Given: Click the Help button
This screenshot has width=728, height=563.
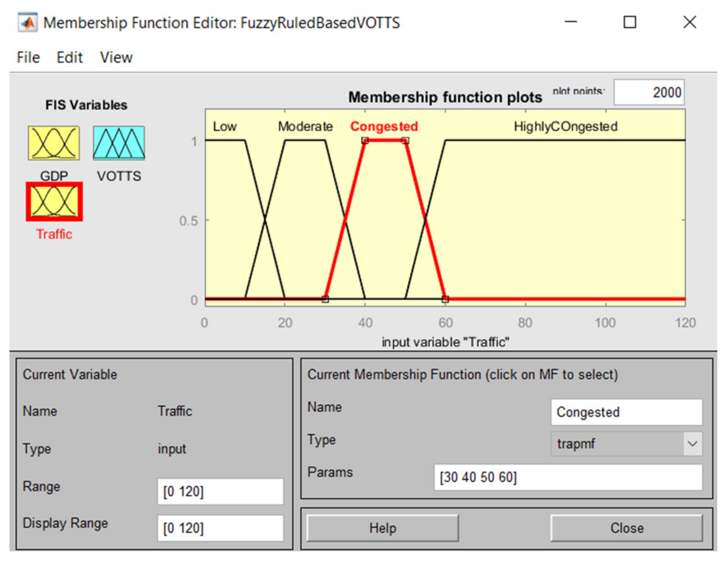Looking at the screenshot, I should tap(382, 528).
